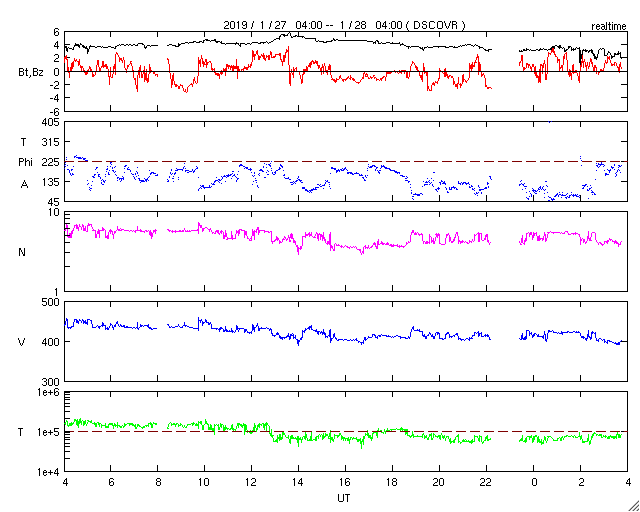Click the '500' velocity tick value

coord(50,302)
